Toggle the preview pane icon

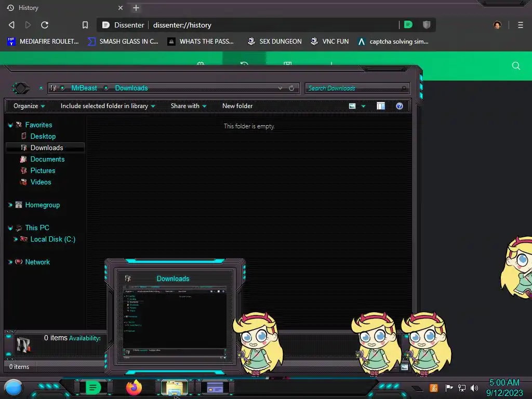click(381, 106)
